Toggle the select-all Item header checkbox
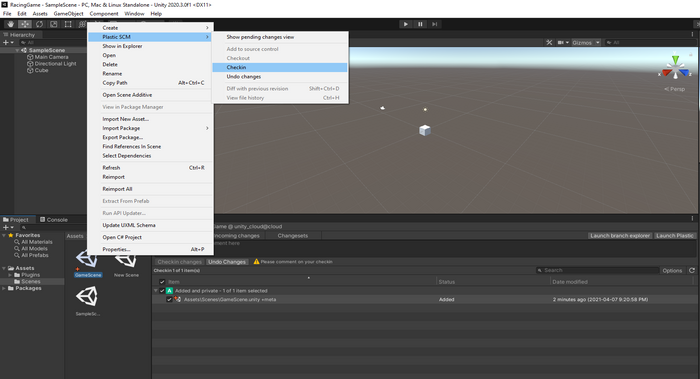Viewport: 700px width, 379px height. point(162,282)
